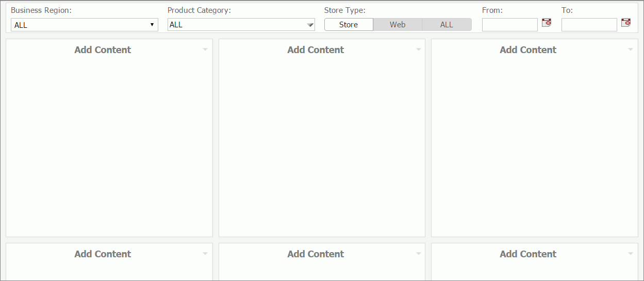Open the From date calendar picker
This screenshot has height=281, width=644.
click(547, 23)
